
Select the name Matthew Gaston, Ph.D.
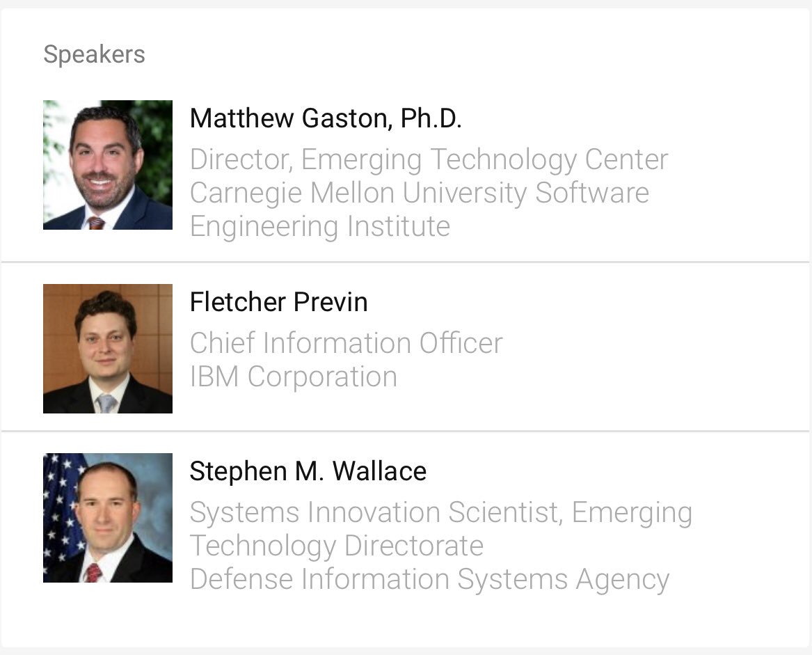coord(325,118)
